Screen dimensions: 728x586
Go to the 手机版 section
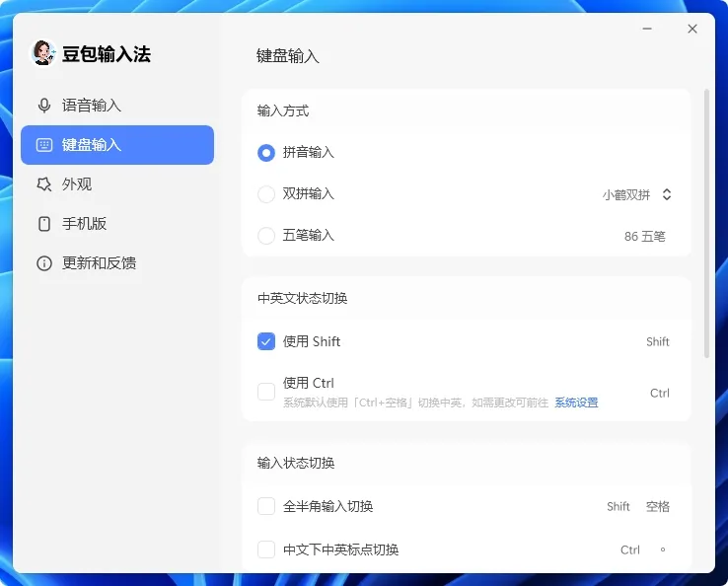[117, 224]
